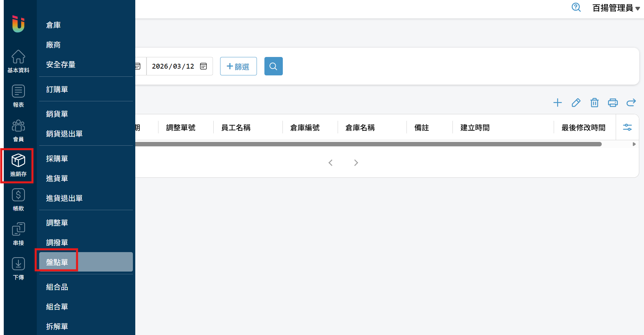The height and width of the screenshot is (335, 644).
Task: Open 會員 members section in sidebar
Action: (x=18, y=131)
